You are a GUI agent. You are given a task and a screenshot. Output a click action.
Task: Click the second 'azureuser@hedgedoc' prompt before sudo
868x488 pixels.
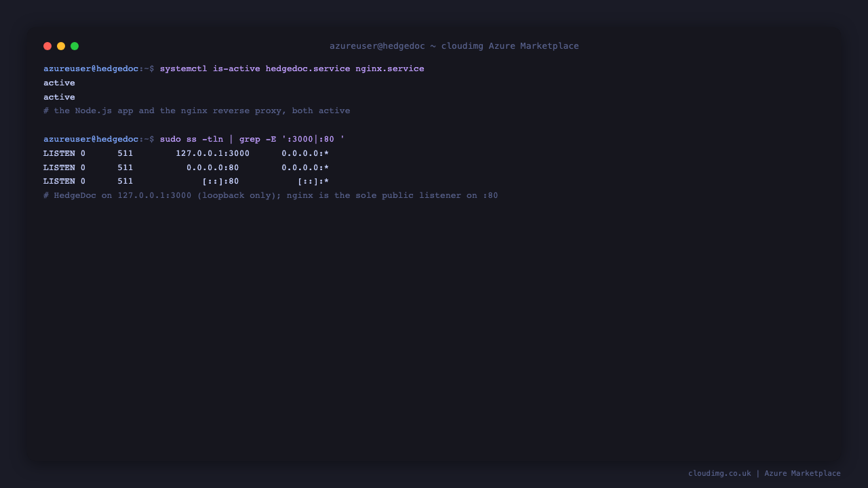pos(91,139)
